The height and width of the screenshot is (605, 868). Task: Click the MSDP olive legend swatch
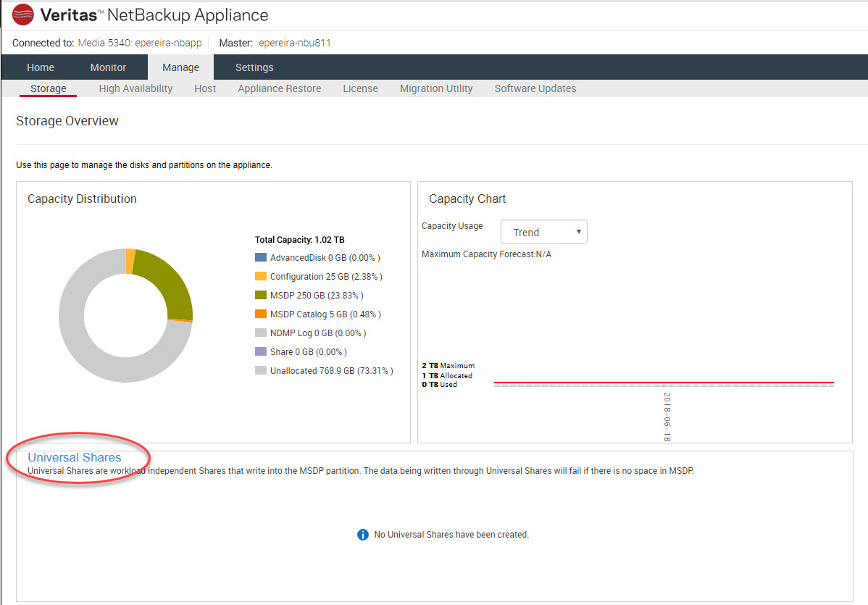point(261,295)
